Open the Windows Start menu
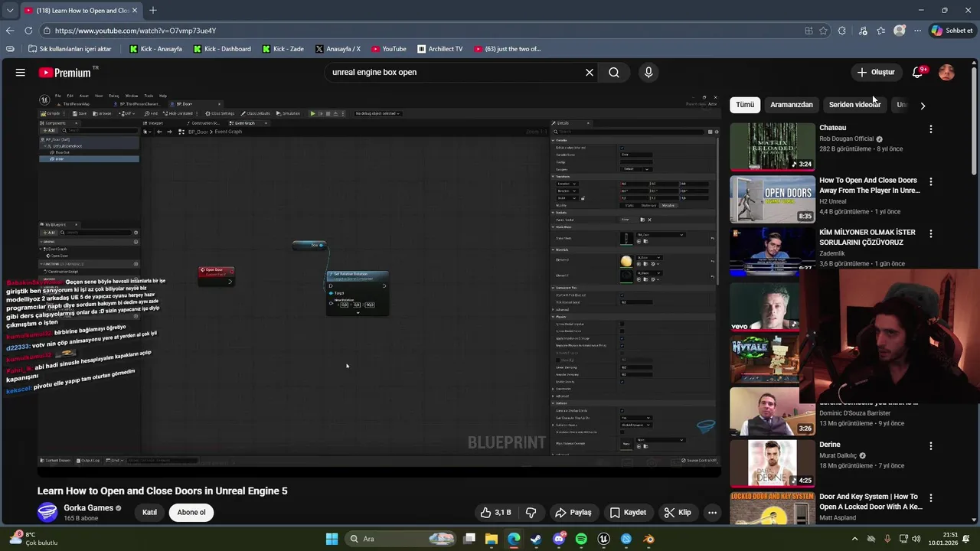Viewport: 980px width, 551px height. click(x=332, y=539)
